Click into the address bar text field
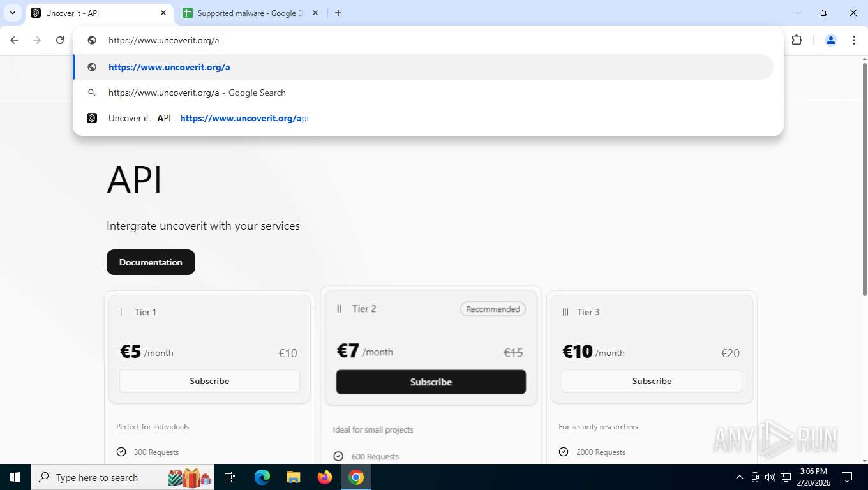The width and height of the screenshot is (868, 490). pyautogui.click(x=428, y=40)
